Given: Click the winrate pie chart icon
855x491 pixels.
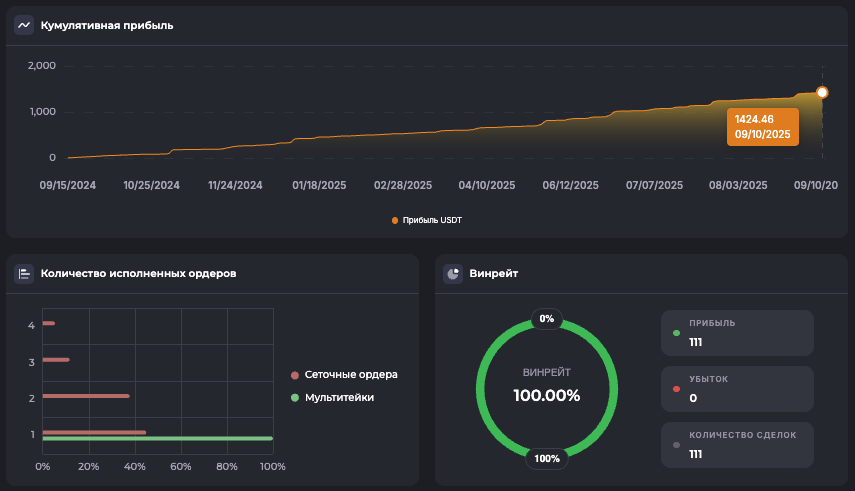Looking at the screenshot, I should click(x=454, y=273).
